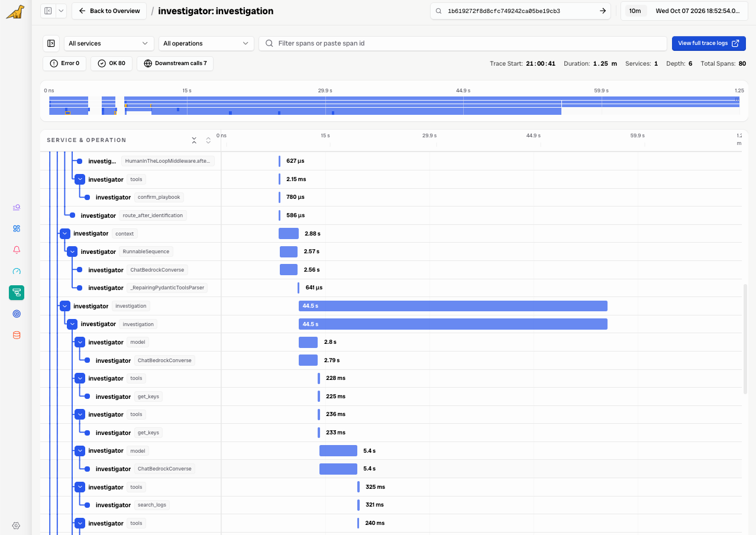Toggle the OK 80 filter chip
The width and height of the screenshot is (756, 535).
coord(111,63)
